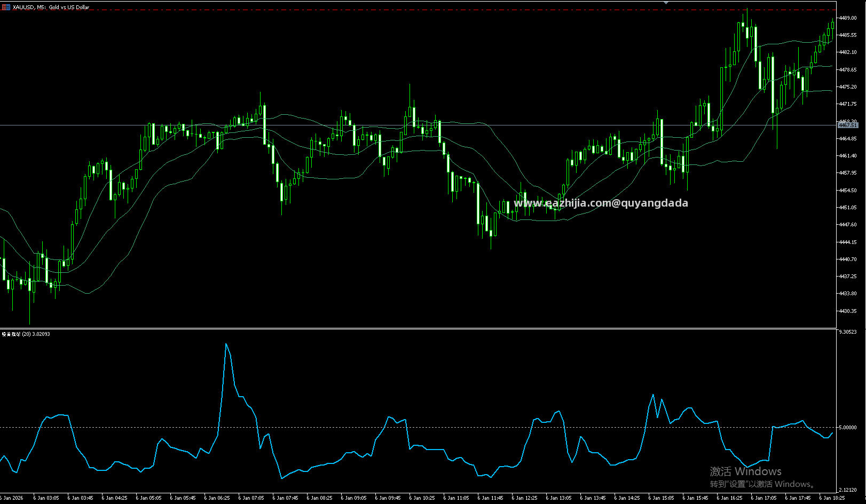The width and height of the screenshot is (866, 504).
Task: Click time label "6 Jan 11:05"
Action: [x=456, y=498]
